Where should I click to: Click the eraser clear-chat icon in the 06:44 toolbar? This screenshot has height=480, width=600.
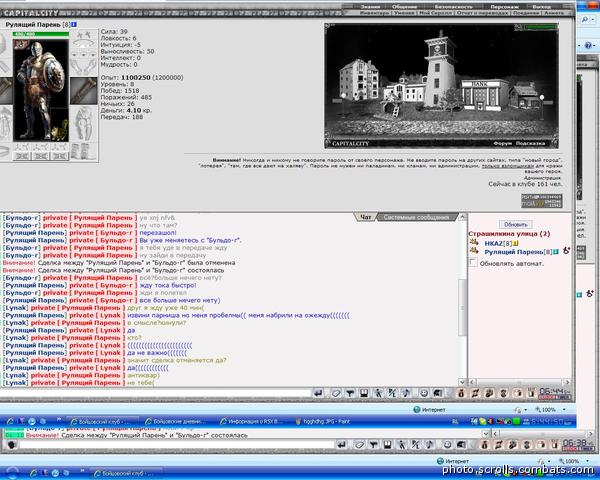pos(336,393)
